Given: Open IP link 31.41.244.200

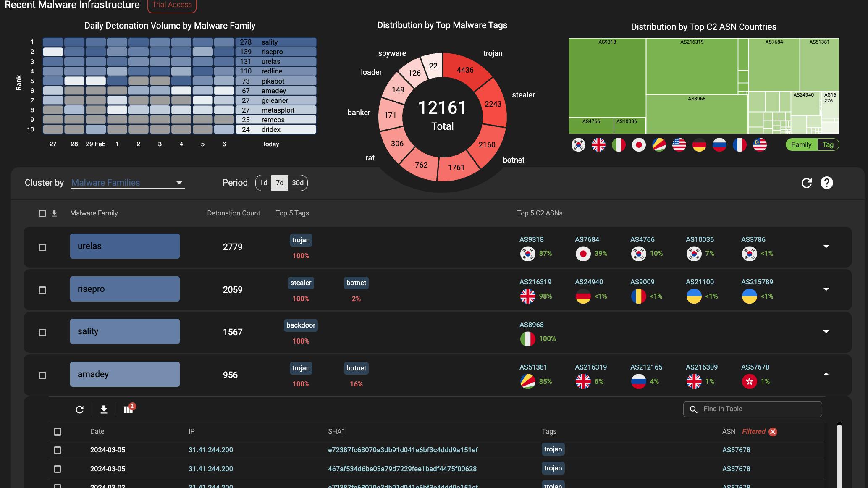Looking at the screenshot, I should click(211, 450).
